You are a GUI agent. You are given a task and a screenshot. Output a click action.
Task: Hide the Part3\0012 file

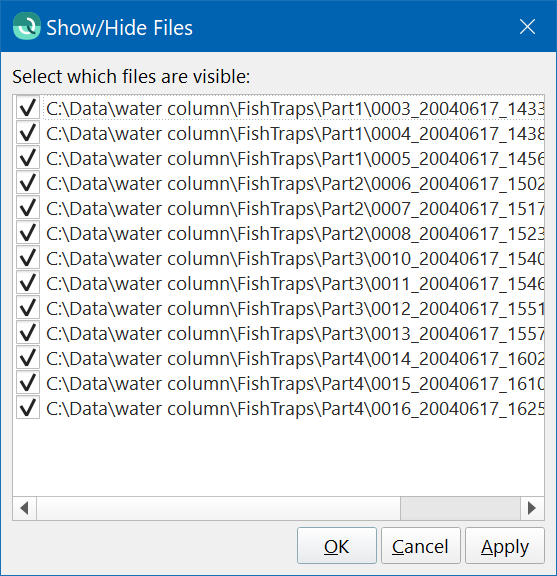(28, 307)
